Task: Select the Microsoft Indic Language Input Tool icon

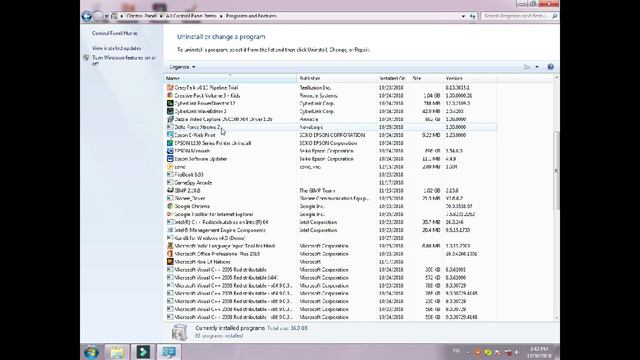Action: coord(170,246)
